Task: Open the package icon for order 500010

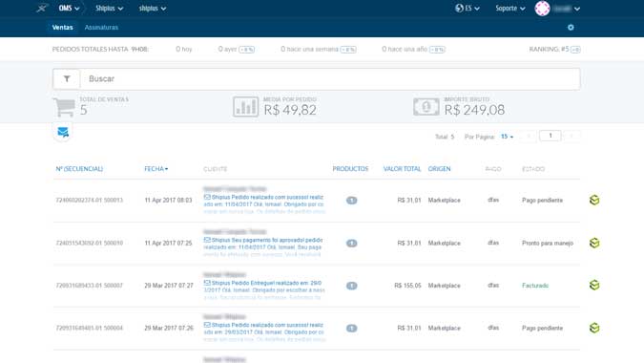Action: click(594, 243)
